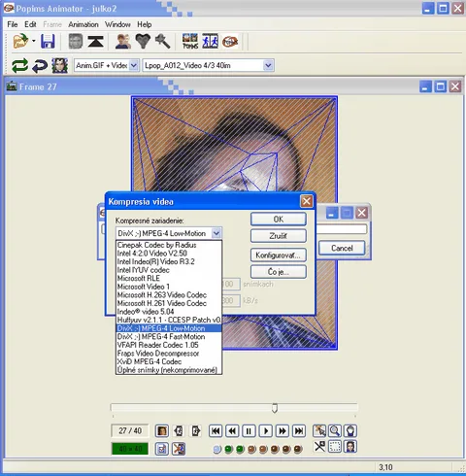Select XviD MPEG-4 Codec
The image size is (466, 476).
pyautogui.click(x=169, y=361)
